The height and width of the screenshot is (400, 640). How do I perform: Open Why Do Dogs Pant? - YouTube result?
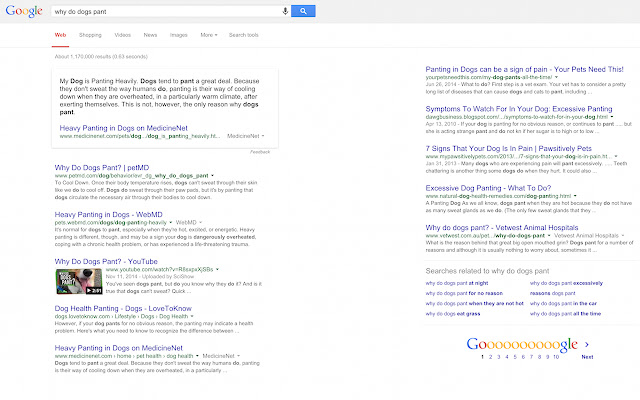pos(106,262)
